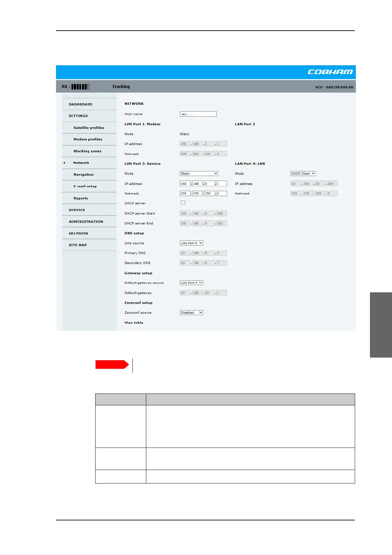
Task: Click the 'Gateway setup' heading
Action: 138,273
